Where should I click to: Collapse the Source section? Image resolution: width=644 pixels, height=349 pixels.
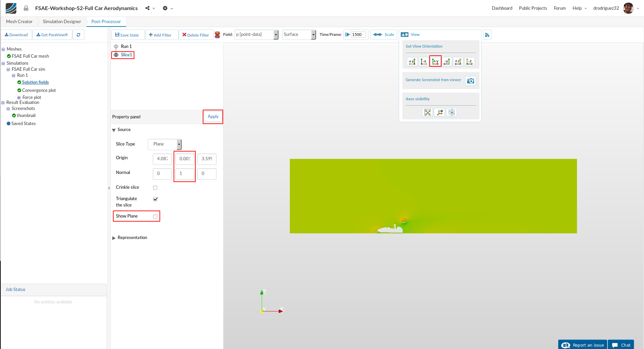114,130
